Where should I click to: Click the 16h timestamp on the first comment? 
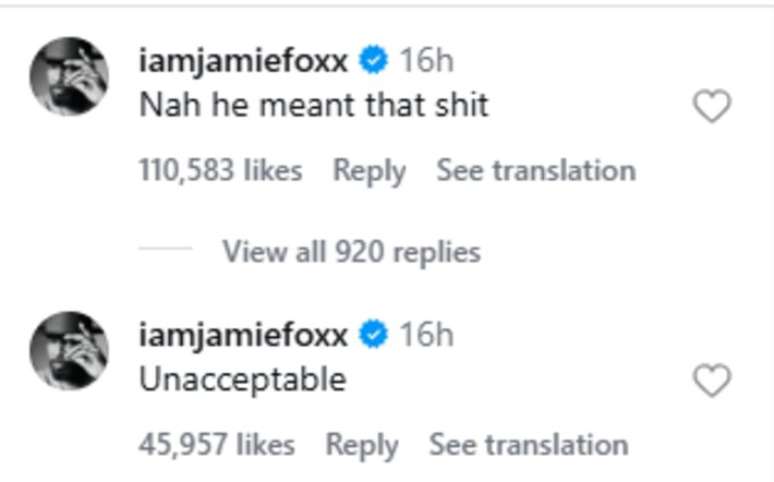click(x=426, y=61)
